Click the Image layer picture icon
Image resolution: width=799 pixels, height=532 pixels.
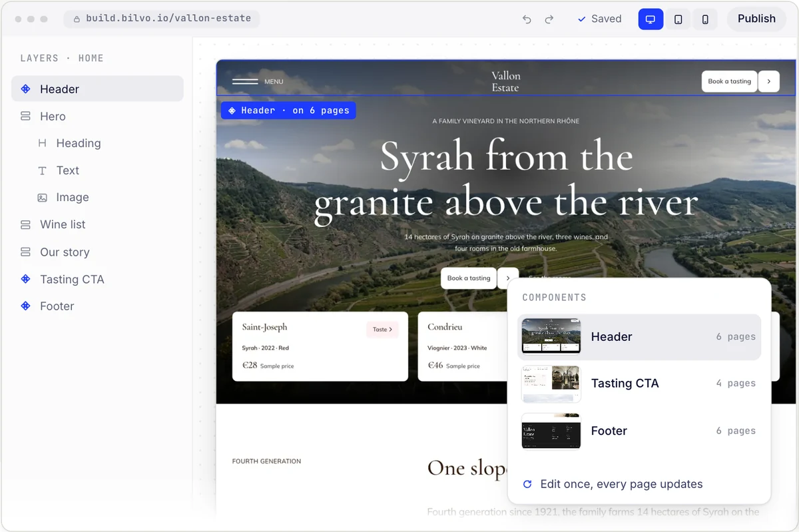(42, 198)
